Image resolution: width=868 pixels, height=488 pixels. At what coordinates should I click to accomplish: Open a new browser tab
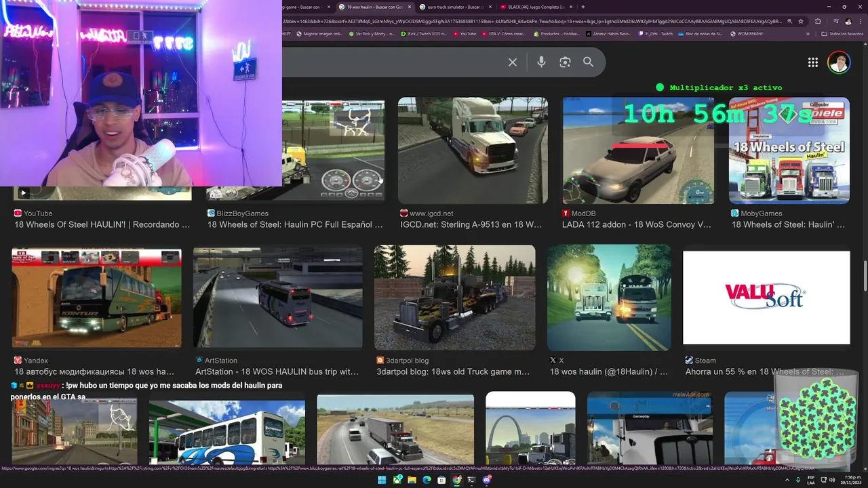(x=583, y=7)
